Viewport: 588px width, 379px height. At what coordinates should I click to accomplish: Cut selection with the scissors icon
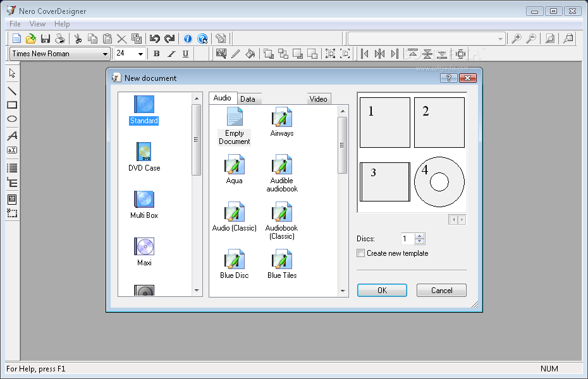click(78, 39)
